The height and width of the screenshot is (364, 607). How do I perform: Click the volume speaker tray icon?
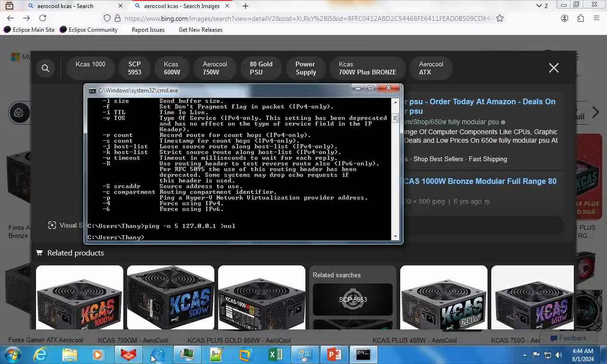(x=559, y=355)
